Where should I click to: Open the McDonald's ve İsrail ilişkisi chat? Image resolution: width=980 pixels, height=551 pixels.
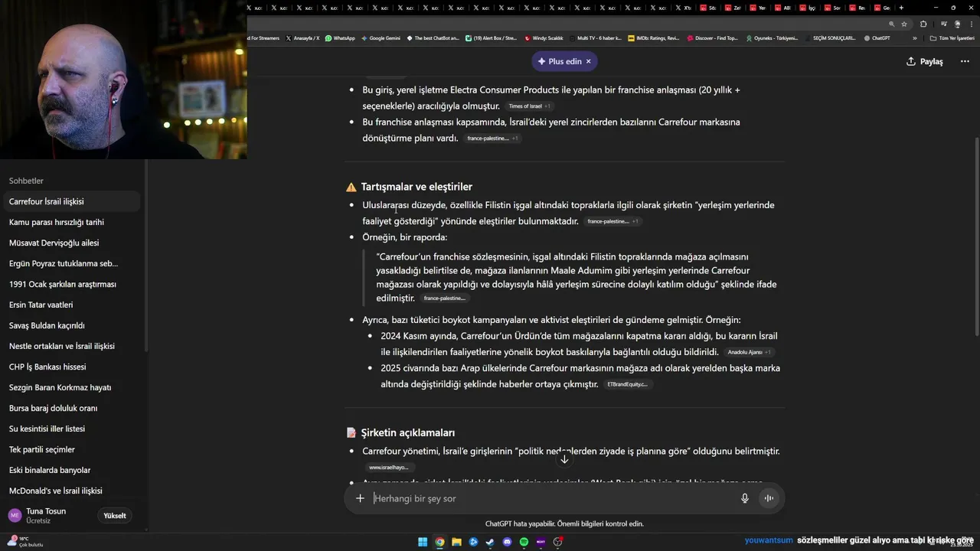pos(70,491)
